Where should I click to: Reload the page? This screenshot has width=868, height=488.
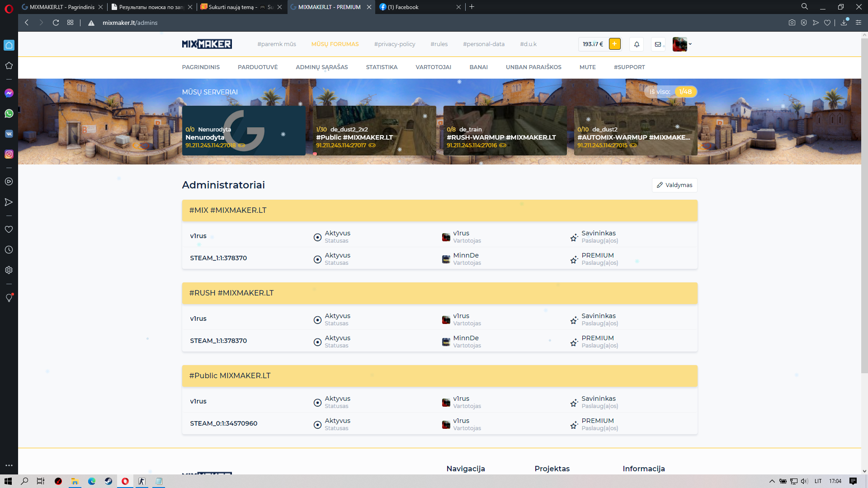[x=56, y=23]
